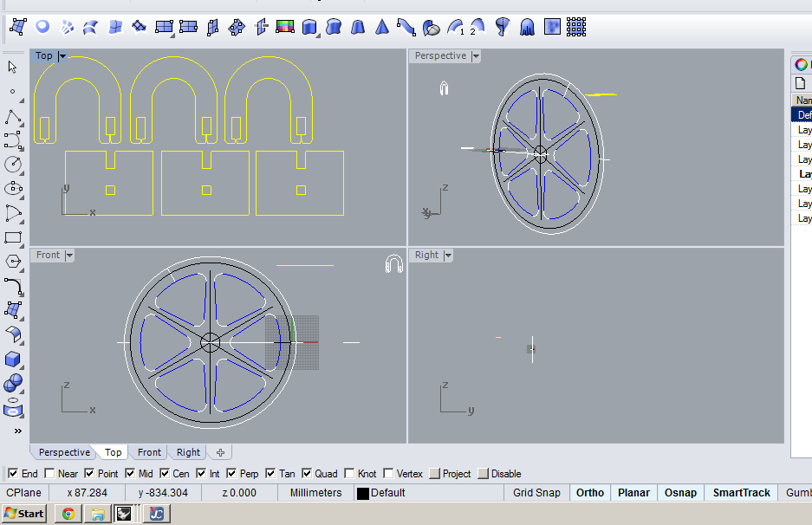
Task: Toggle Planar mode in status bar
Action: click(633, 493)
